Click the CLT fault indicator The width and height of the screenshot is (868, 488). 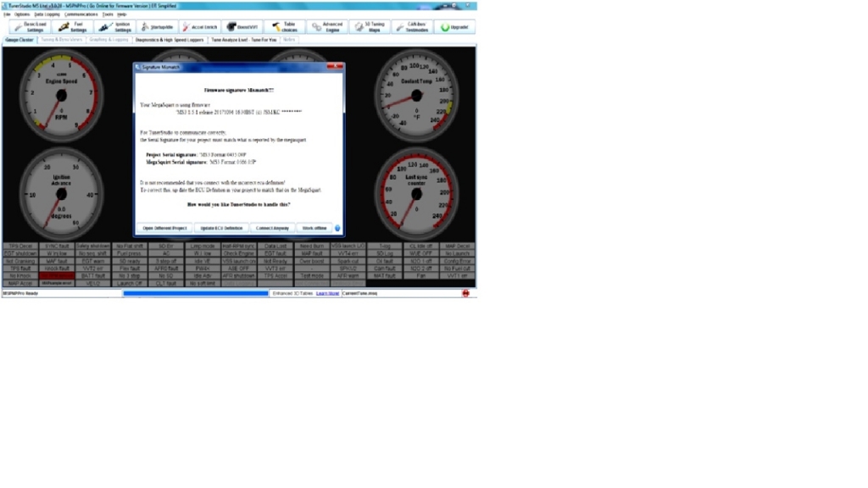[166, 283]
